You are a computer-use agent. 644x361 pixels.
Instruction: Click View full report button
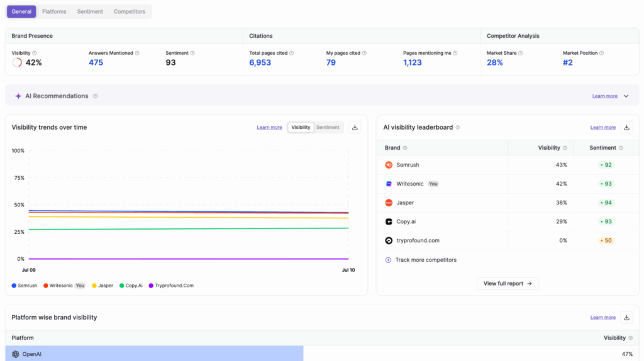click(x=508, y=284)
